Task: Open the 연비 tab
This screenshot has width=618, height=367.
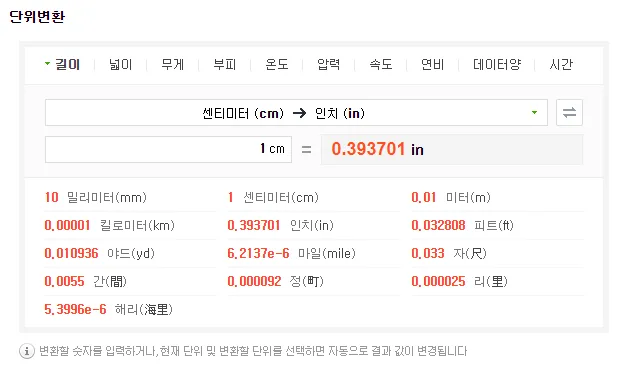Action: 433,64
